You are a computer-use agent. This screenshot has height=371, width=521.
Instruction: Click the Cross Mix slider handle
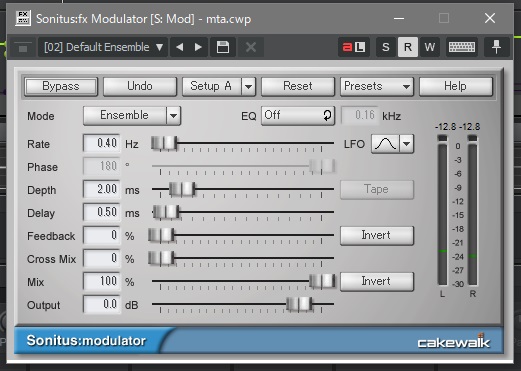(x=161, y=258)
